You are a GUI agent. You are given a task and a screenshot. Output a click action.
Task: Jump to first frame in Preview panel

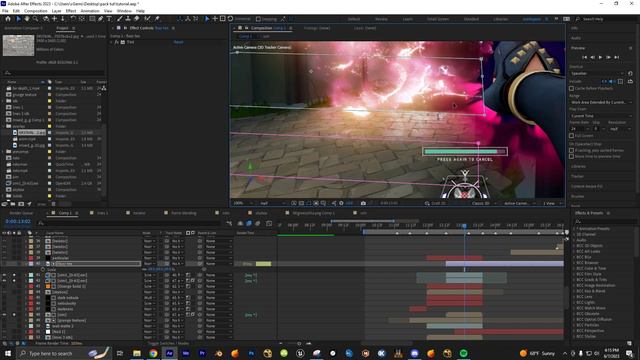tap(584, 58)
